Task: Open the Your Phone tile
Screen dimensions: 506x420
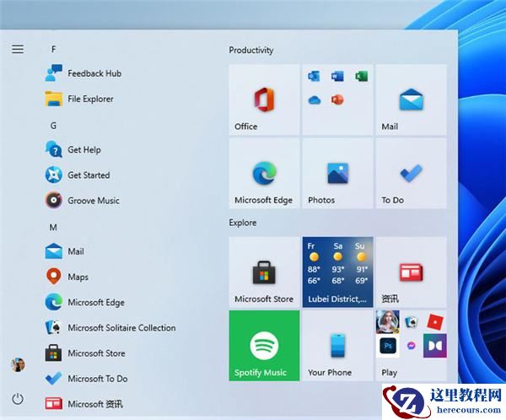Action: (337, 346)
